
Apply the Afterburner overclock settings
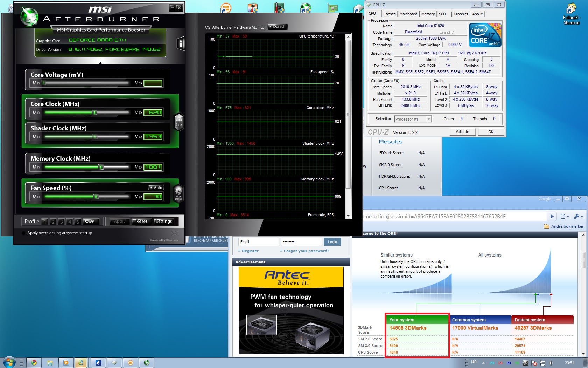coord(120,222)
